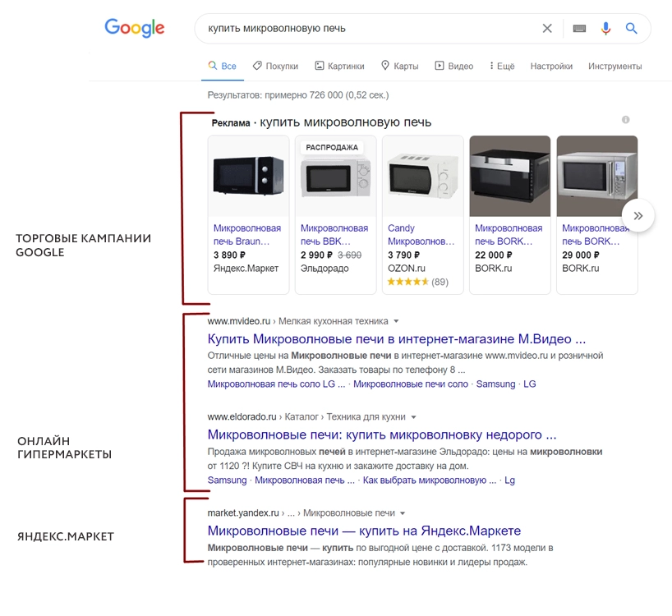The width and height of the screenshot is (672, 616).
Task: Clear the search query with the X icon
Action: pyautogui.click(x=547, y=28)
